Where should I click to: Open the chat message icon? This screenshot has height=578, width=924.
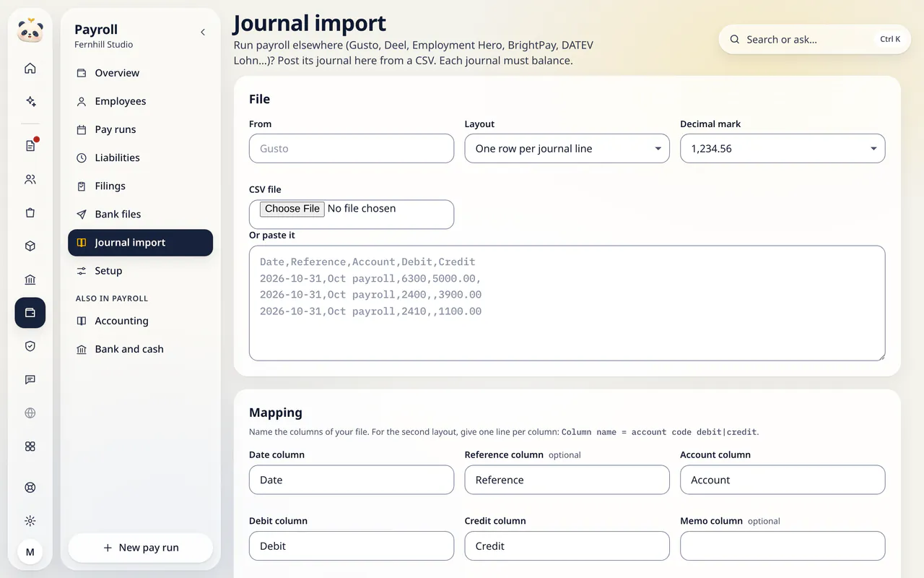30,379
